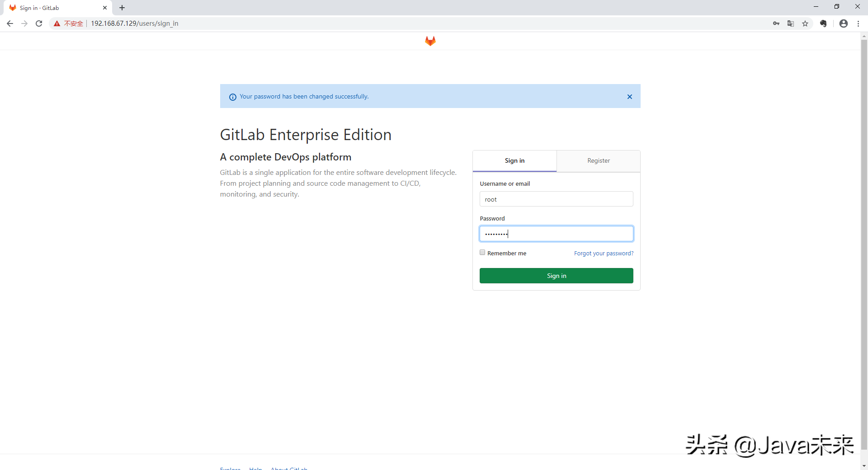Go forward using the browser forward arrow

tap(24, 23)
